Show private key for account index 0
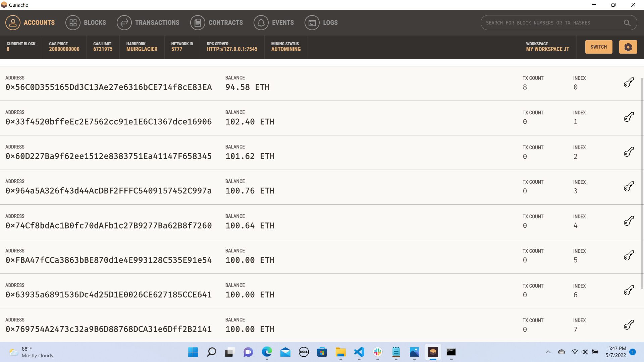644x362 pixels. tap(629, 83)
